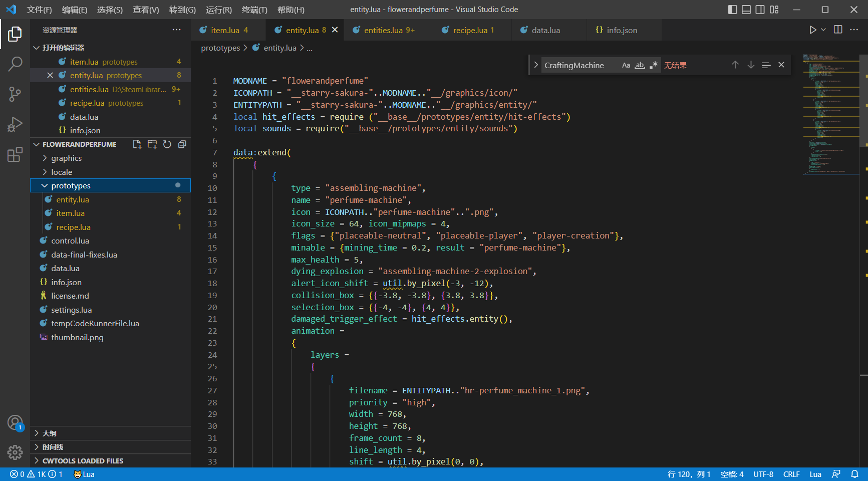
Task: Show errors and warnings in status bar
Action: pos(36,474)
